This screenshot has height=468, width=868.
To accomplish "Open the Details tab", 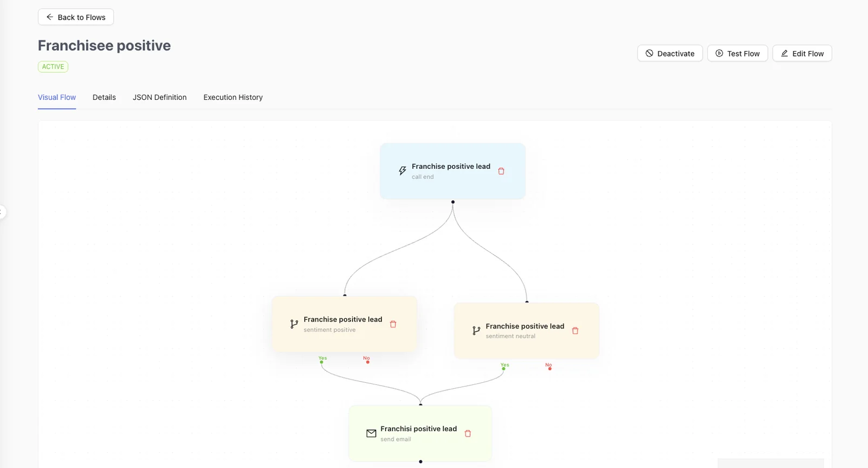I will pyautogui.click(x=104, y=97).
